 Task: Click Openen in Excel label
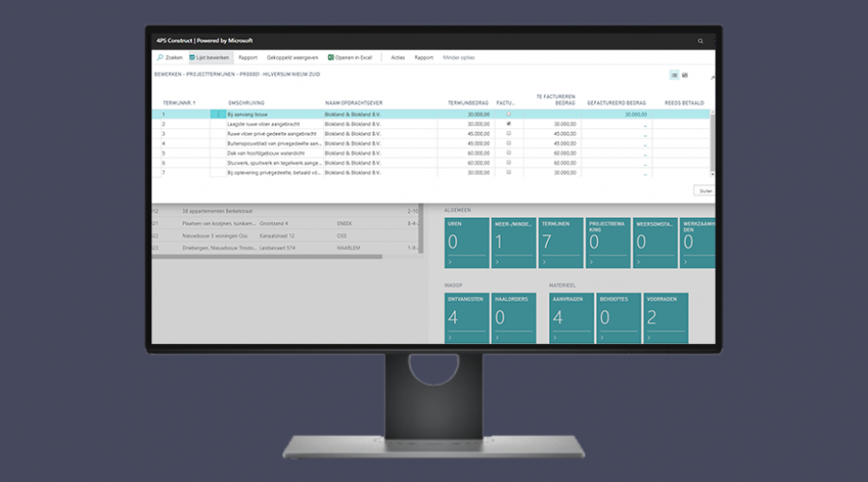[x=353, y=58]
